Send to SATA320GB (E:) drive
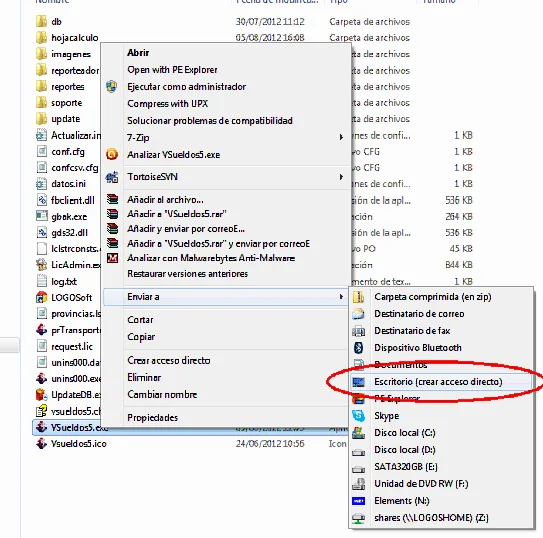543x538 pixels. pos(406,467)
